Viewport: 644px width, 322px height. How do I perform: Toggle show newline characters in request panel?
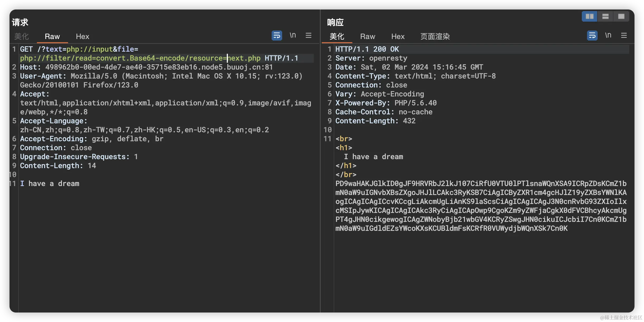click(293, 36)
